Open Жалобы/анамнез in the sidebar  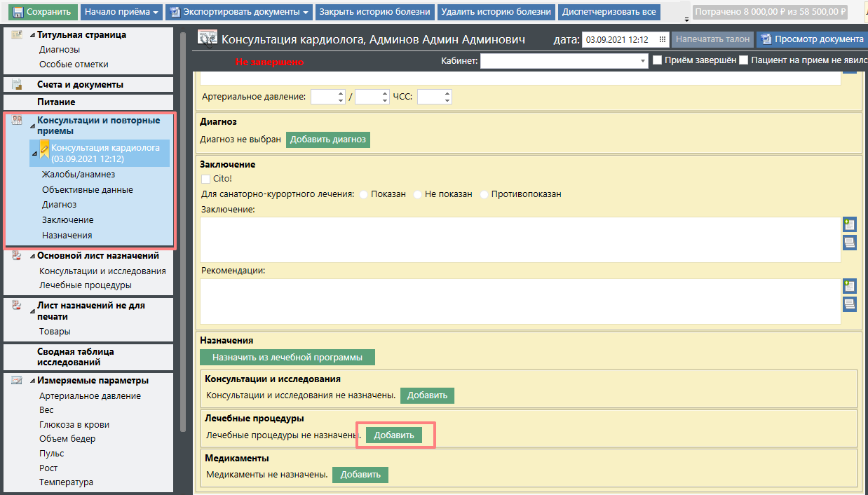pos(78,174)
